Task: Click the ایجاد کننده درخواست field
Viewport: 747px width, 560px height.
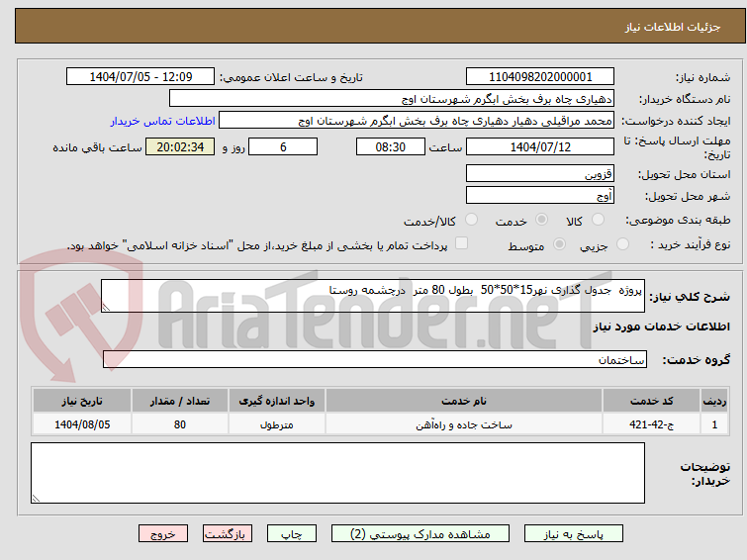Action: click(417, 121)
